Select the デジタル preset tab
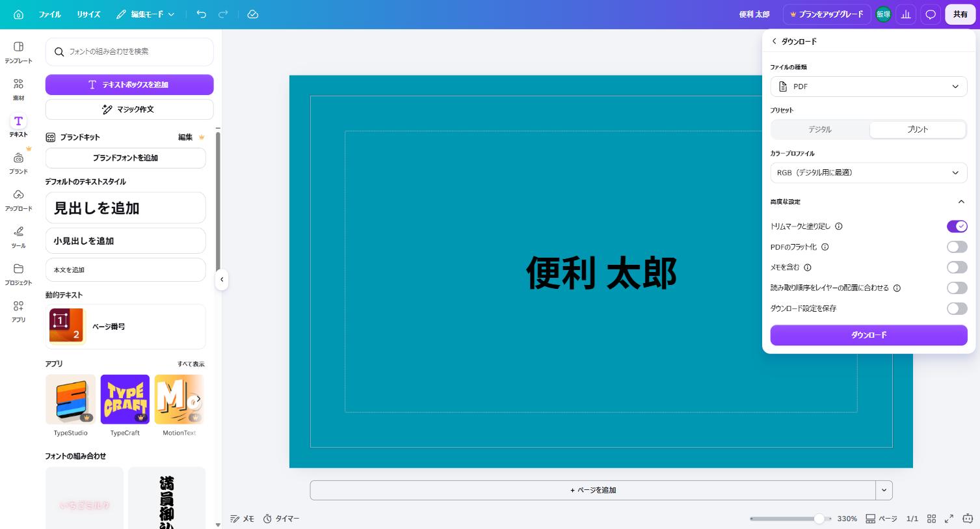The height and width of the screenshot is (529, 980). (x=820, y=129)
